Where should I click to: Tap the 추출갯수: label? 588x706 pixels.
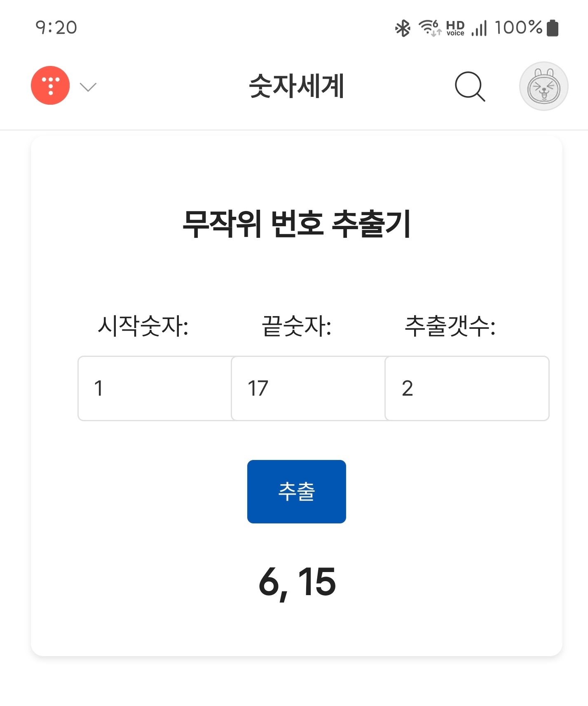450,326
